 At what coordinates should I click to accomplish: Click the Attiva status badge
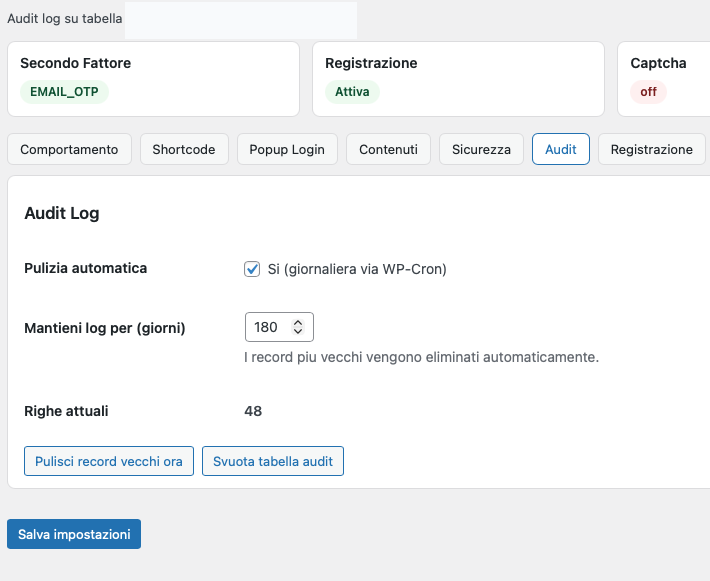[352, 92]
